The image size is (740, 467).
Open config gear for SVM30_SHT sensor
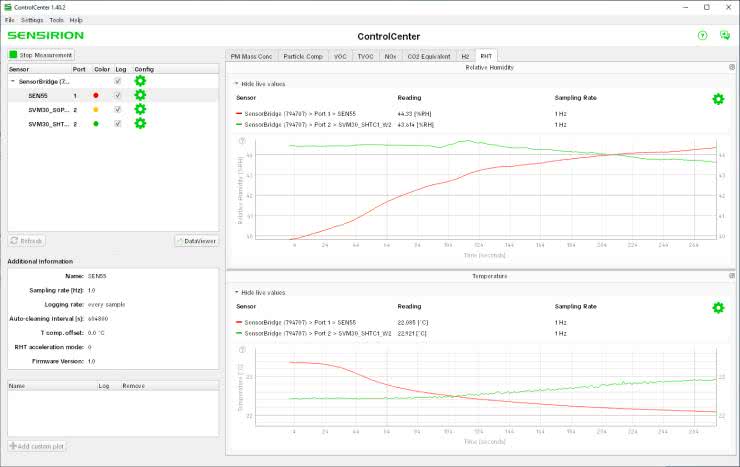tap(140, 123)
